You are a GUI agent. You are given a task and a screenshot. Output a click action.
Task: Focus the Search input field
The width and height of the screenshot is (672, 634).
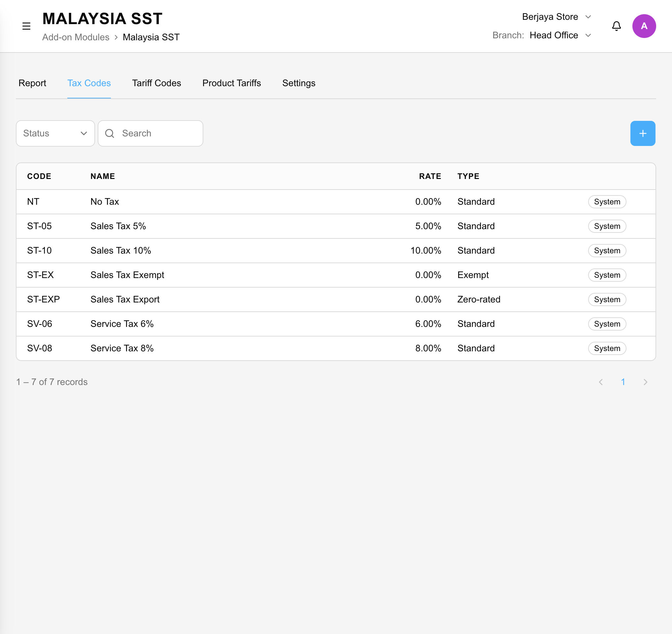tap(151, 133)
